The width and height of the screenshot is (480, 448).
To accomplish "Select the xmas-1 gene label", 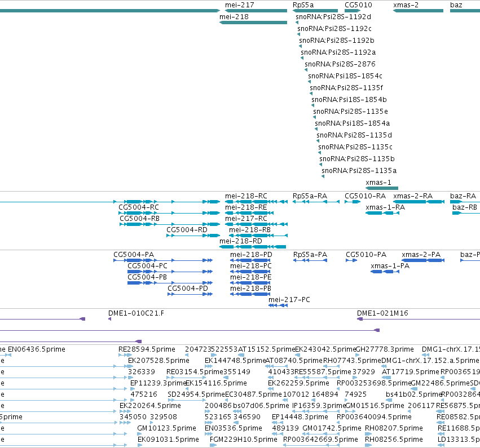I will (378, 183).
